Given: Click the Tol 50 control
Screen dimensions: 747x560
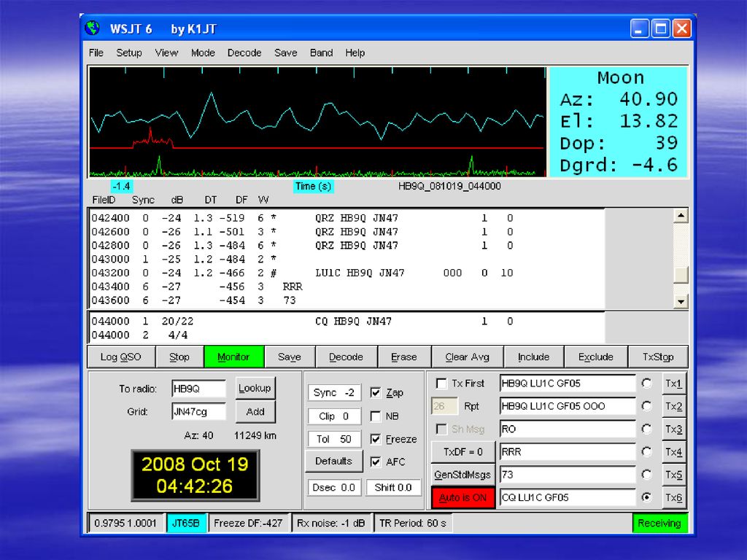Looking at the screenshot, I should pyautogui.click(x=334, y=439).
